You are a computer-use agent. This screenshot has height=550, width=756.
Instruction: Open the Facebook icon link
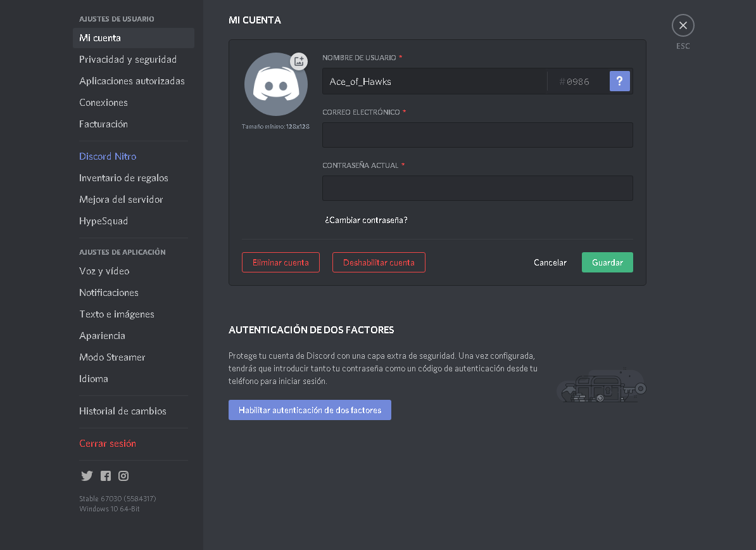(x=106, y=476)
